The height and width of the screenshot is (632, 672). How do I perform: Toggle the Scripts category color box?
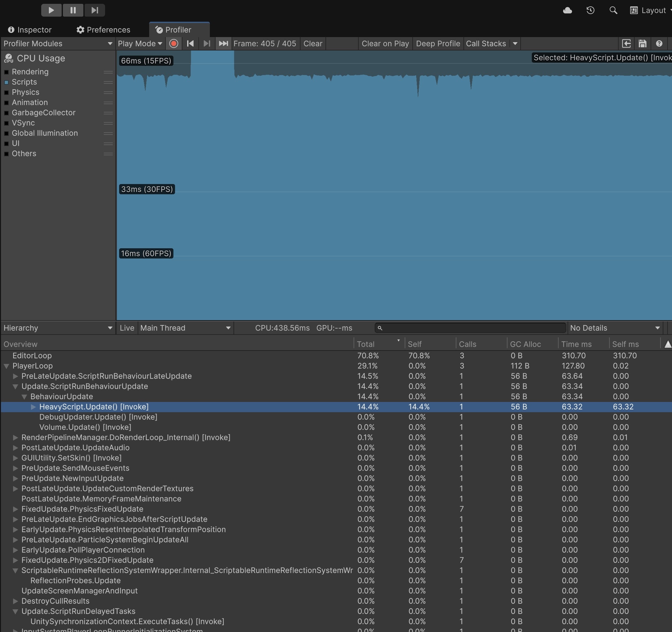click(x=6, y=82)
